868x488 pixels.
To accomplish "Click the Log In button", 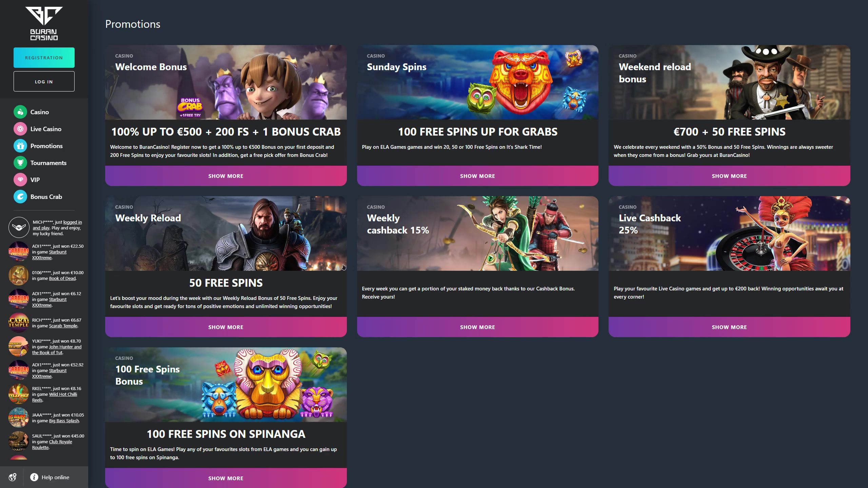I will [44, 81].
